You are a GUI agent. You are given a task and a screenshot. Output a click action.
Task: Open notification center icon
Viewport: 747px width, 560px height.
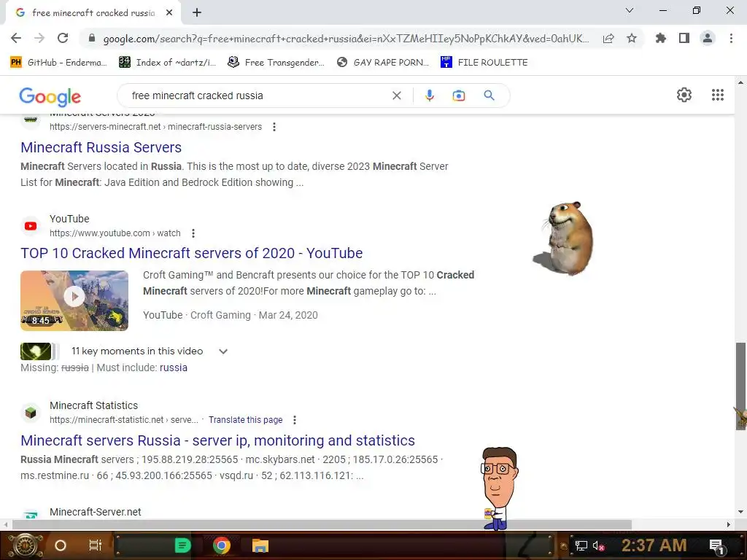(716, 546)
